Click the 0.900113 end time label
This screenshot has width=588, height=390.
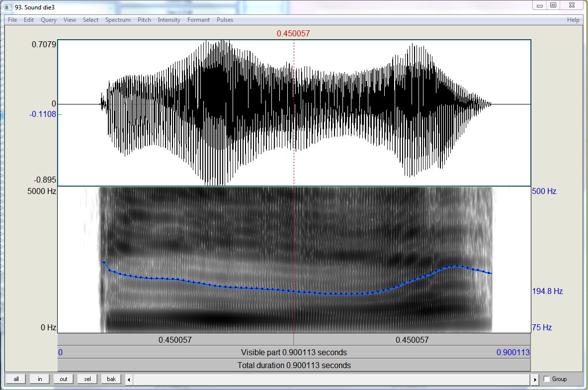coord(513,353)
